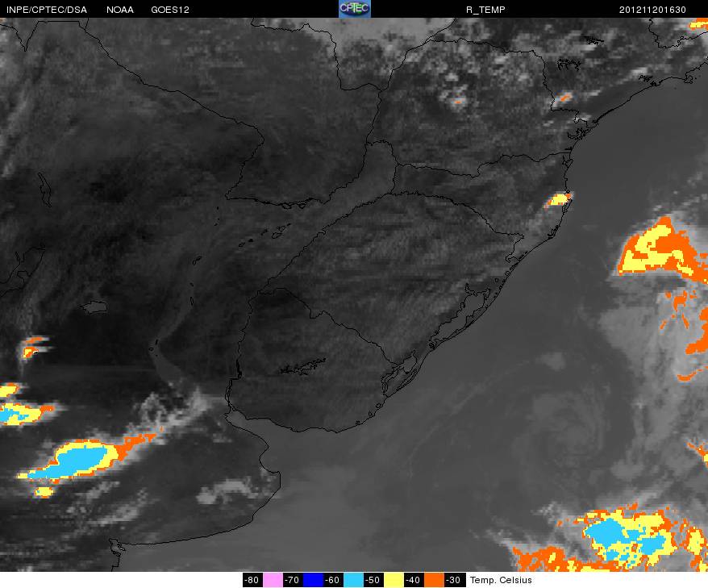Screen dimensions: 708x588
Task: Click the -30 legend value
Action: tap(454, 580)
